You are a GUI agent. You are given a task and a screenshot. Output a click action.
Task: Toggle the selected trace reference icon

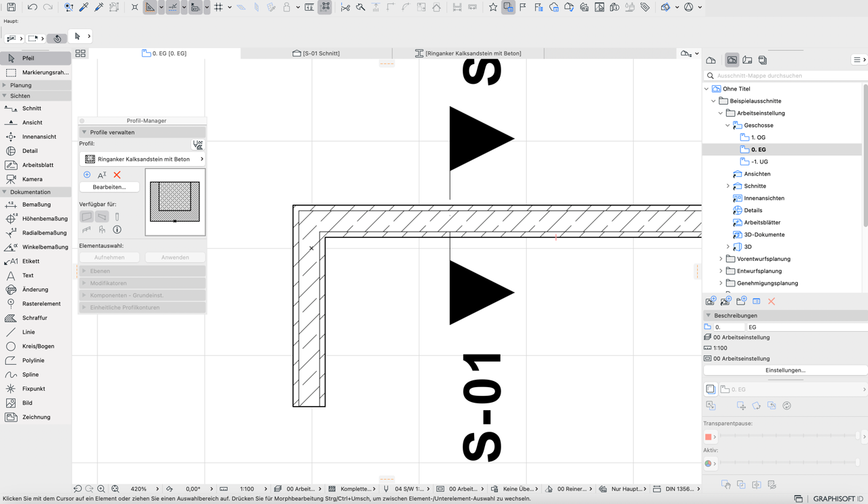pyautogui.click(x=508, y=7)
